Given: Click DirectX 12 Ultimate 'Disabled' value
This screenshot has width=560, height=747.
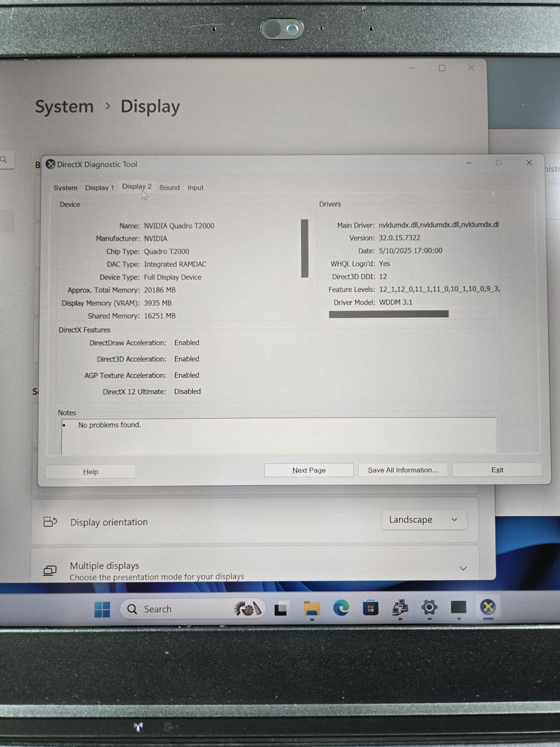Looking at the screenshot, I should 188,392.
